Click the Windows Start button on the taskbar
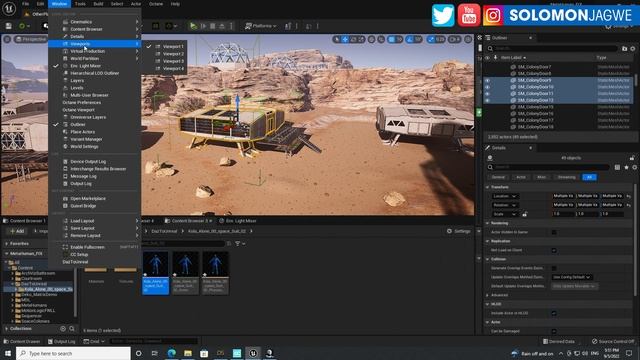Viewport: 640px width, 360px height. (x=7, y=353)
